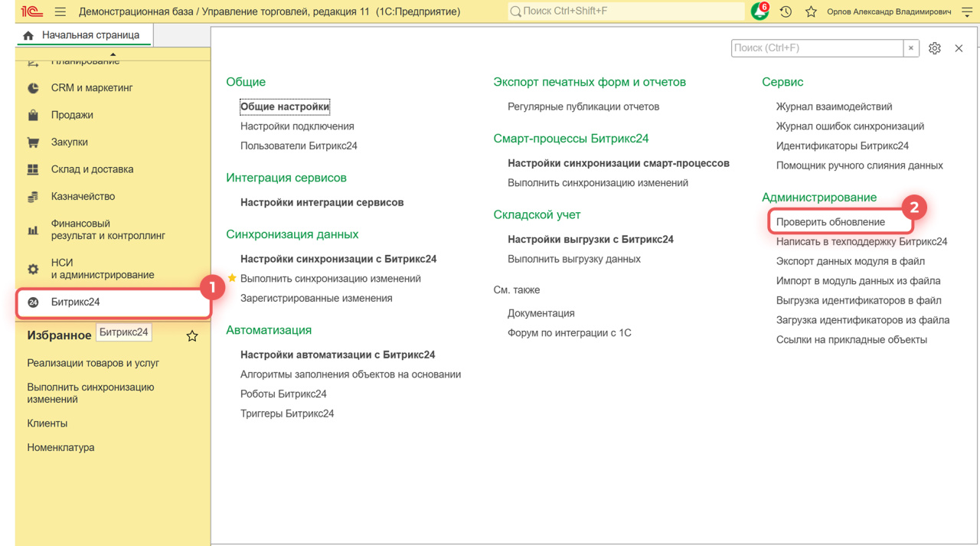The width and height of the screenshot is (980, 546).
Task: Click the sidebar scroll-up arrow above sections
Action: coord(113,54)
